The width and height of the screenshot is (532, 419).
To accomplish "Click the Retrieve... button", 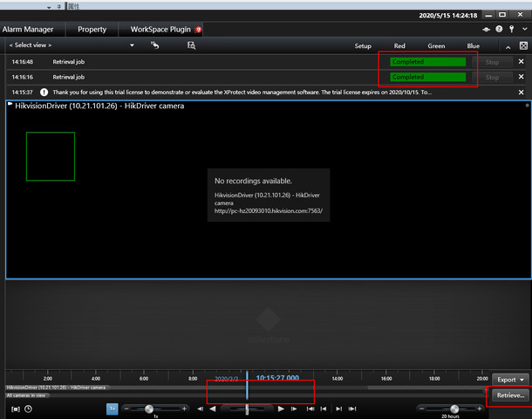I will point(509,395).
